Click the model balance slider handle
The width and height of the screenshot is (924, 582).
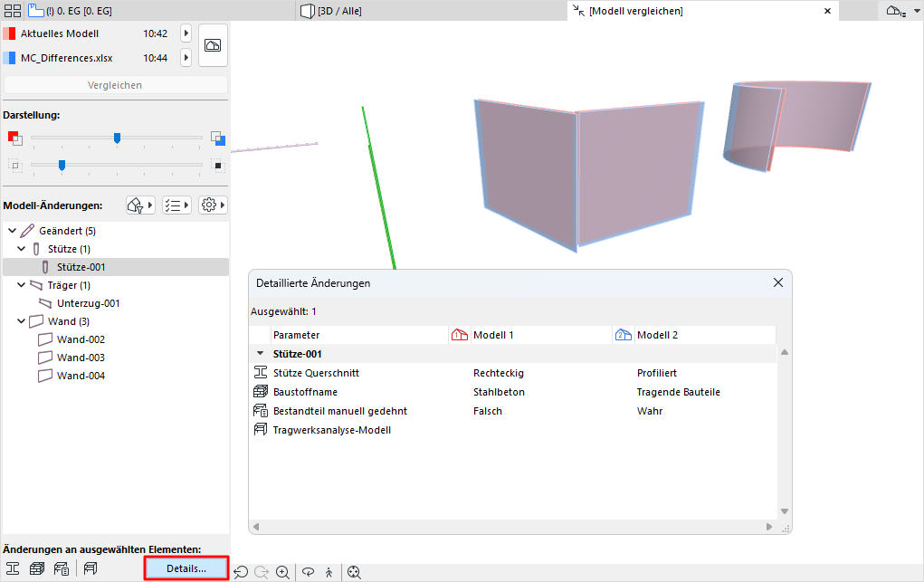tap(118, 138)
